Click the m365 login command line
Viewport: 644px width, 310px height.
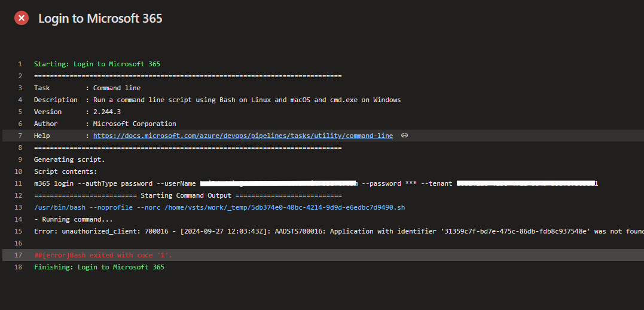316,183
